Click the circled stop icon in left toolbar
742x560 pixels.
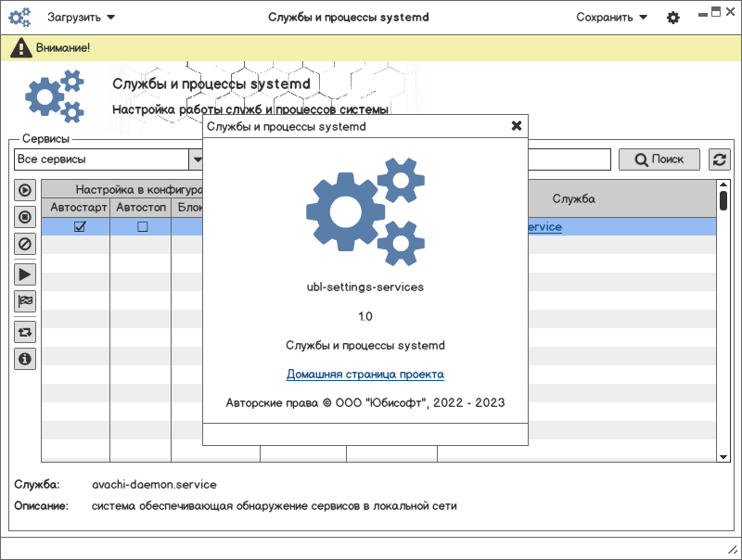point(25,217)
